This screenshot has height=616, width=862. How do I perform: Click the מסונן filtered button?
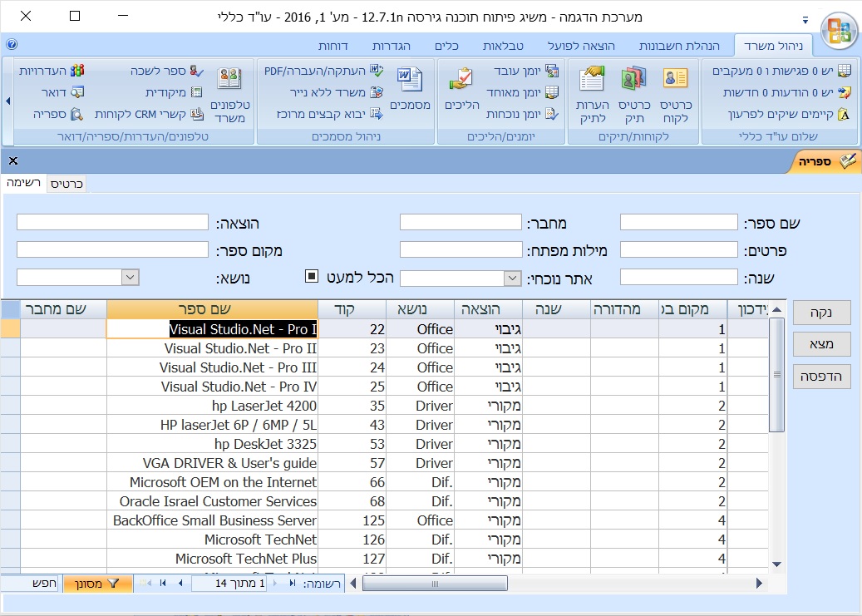click(x=98, y=583)
